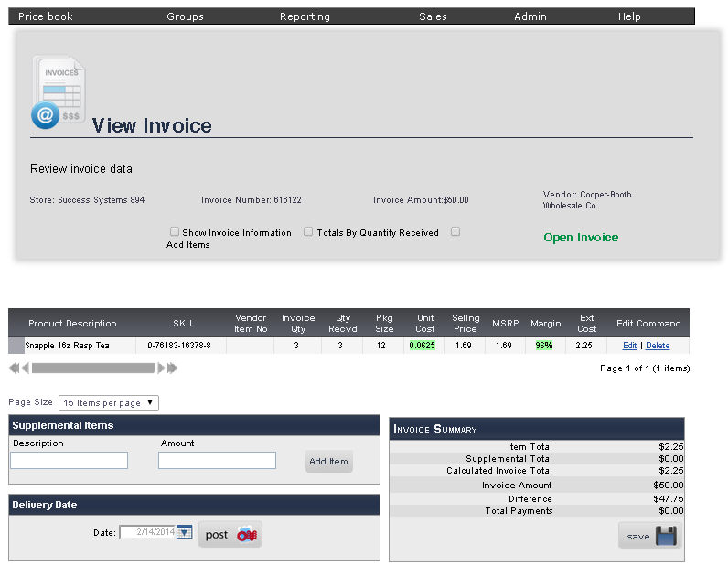Focus the supplemental Description text field
Viewport: 728px width, 587px height.
69,461
